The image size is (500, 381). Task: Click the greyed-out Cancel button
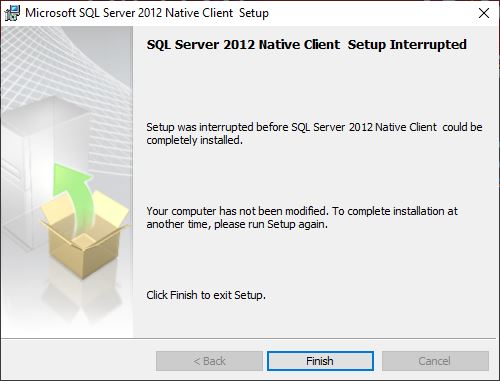pos(435,361)
